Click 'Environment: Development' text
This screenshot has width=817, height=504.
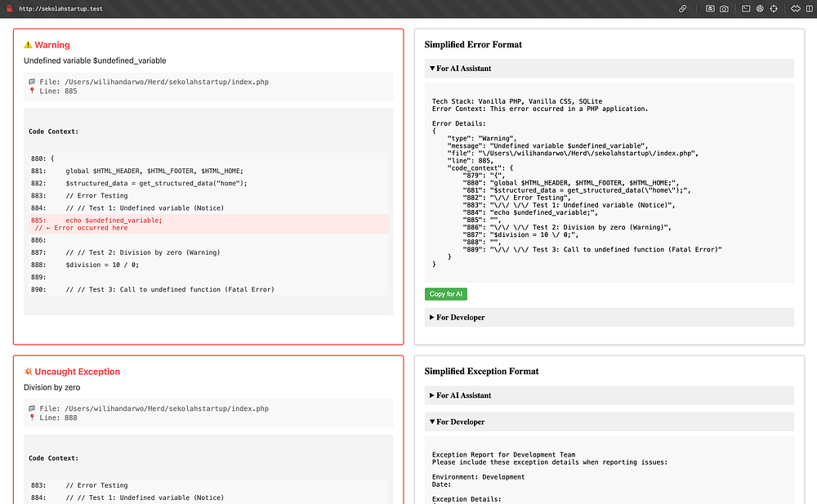[478, 477]
